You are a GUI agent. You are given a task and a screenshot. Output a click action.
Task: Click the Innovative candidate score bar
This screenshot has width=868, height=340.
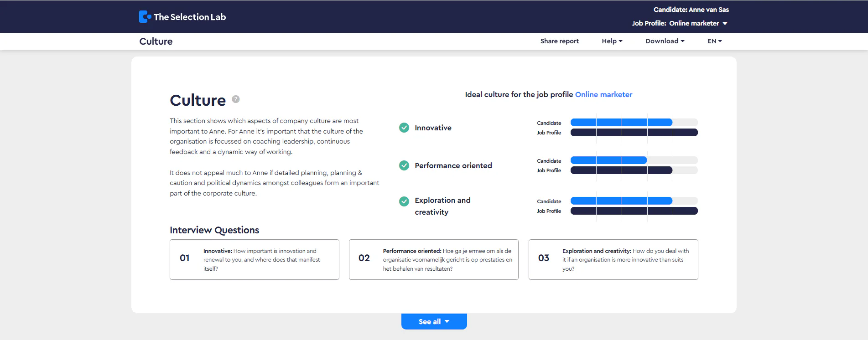[x=621, y=122]
